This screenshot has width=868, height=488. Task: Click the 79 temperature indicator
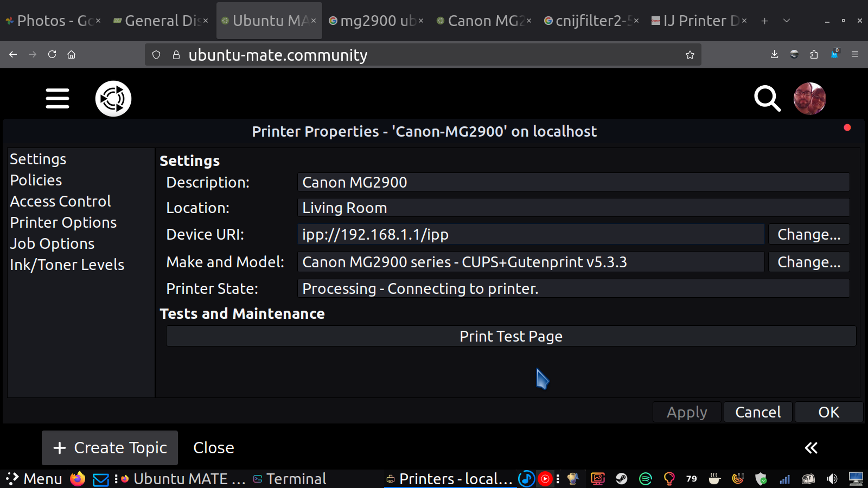coord(691,479)
